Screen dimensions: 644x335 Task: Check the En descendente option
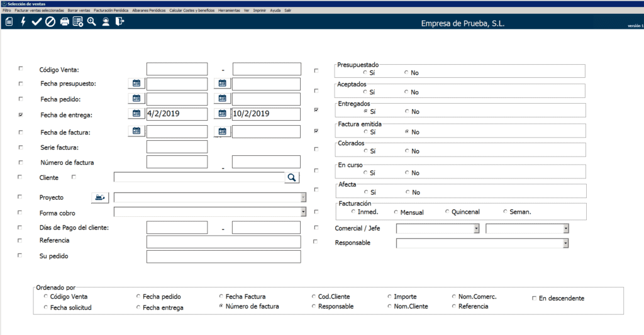(535, 298)
